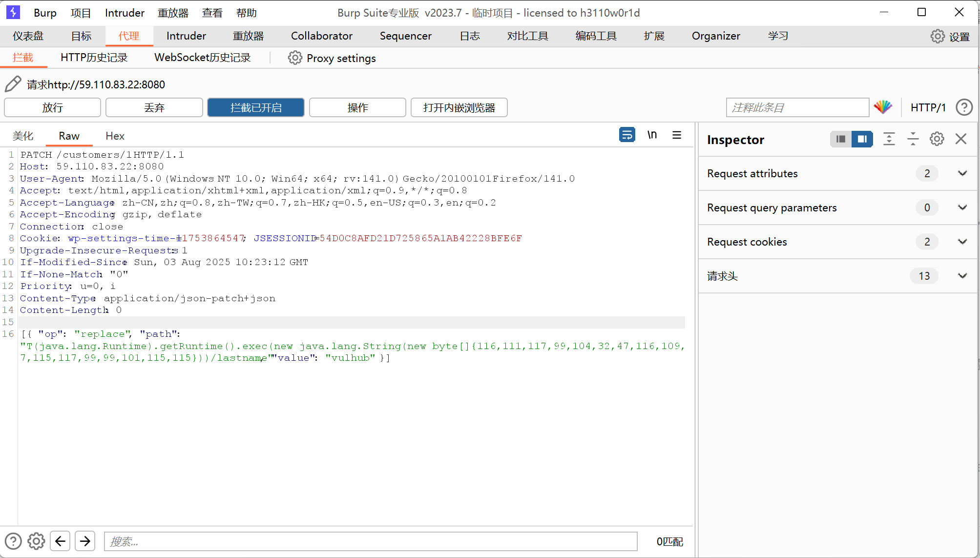980x558 pixels.
Task: Open the 查看 view menu
Action: [212, 13]
